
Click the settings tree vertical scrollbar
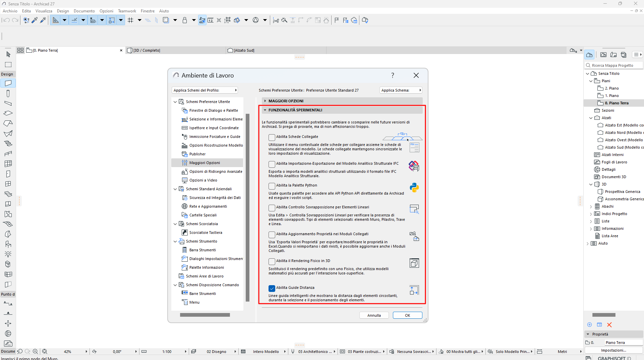click(248, 208)
